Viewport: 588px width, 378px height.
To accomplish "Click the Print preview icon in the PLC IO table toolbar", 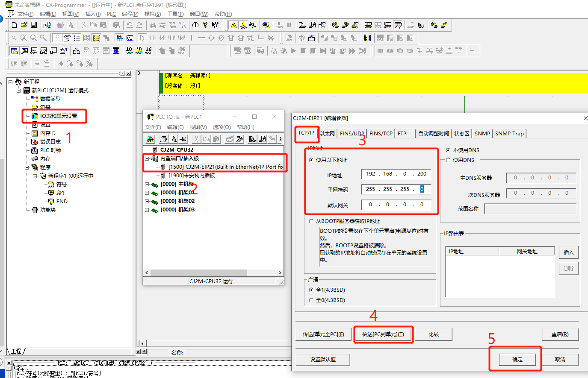I will click(x=173, y=139).
